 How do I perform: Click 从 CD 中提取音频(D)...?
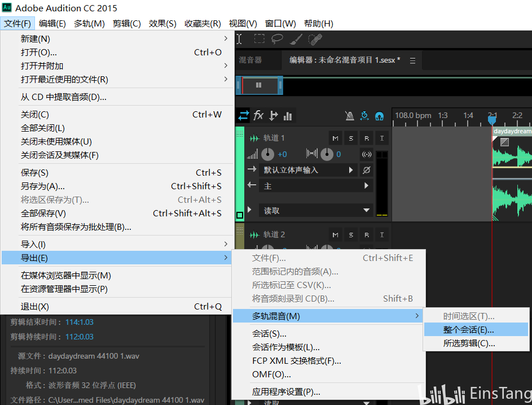pyautogui.click(x=117, y=97)
